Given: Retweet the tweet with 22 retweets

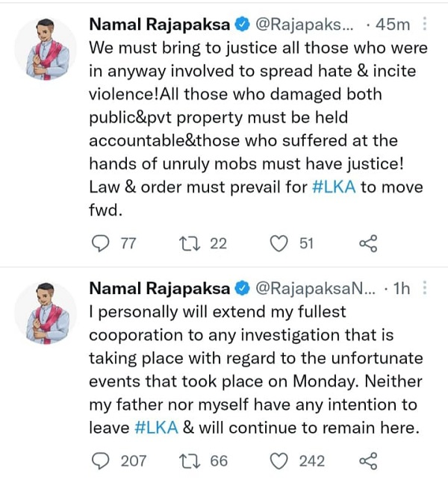Looking at the screenshot, I should (x=190, y=243).
